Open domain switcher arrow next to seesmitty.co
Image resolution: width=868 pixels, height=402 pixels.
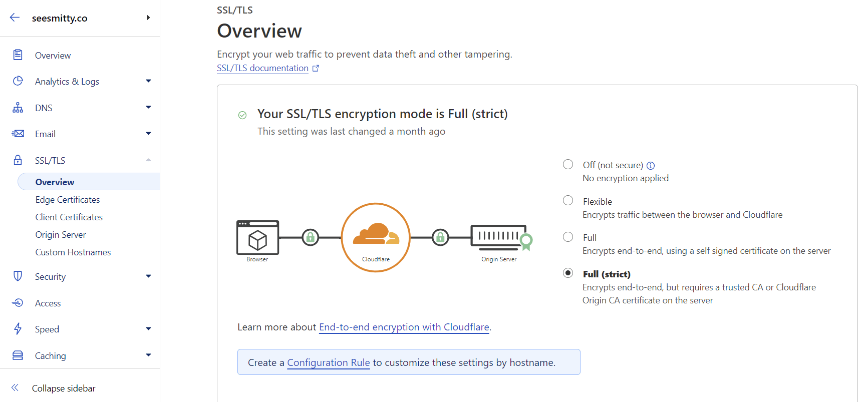pos(148,18)
